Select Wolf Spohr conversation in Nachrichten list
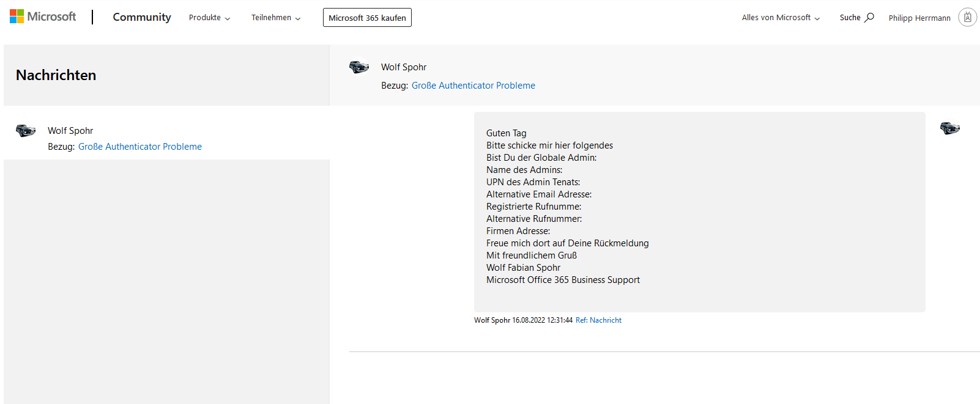 [x=166, y=133]
